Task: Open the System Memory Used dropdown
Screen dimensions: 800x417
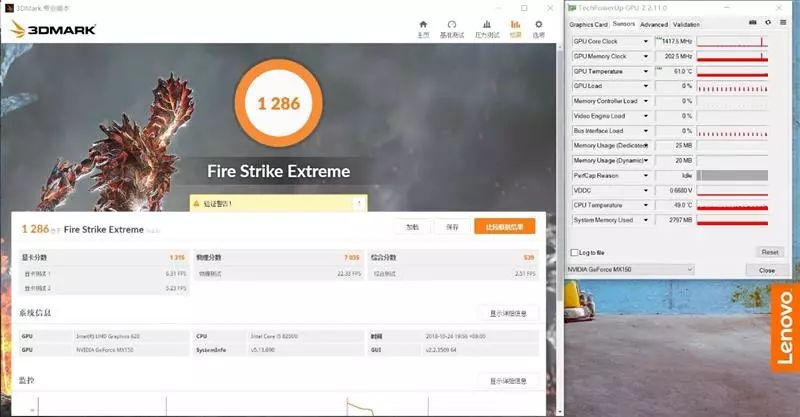Action: point(645,220)
